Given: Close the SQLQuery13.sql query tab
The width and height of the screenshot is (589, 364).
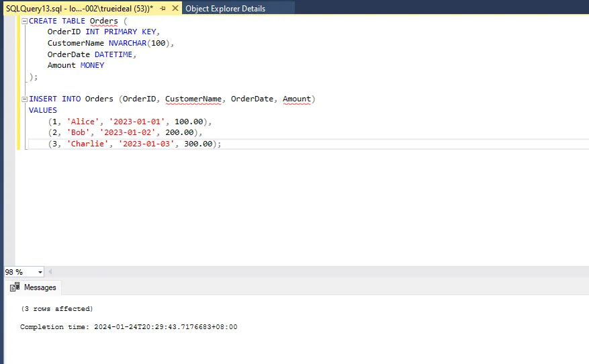Looking at the screenshot, I should [x=174, y=9].
